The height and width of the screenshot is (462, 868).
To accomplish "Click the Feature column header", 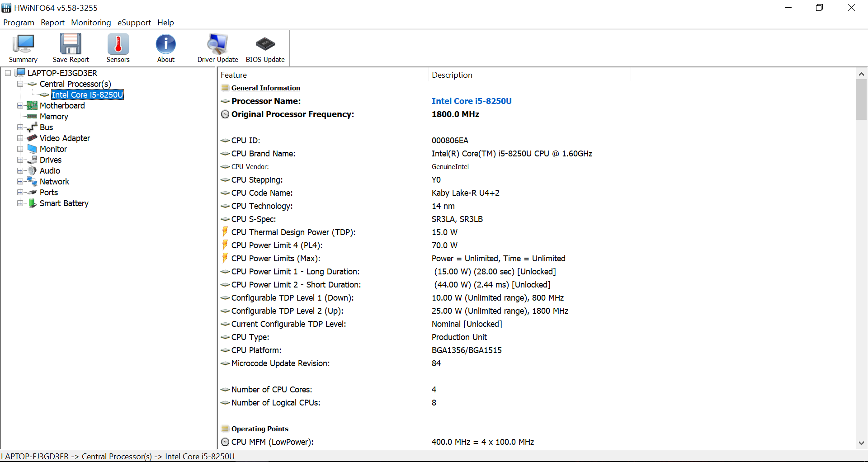I will [323, 75].
